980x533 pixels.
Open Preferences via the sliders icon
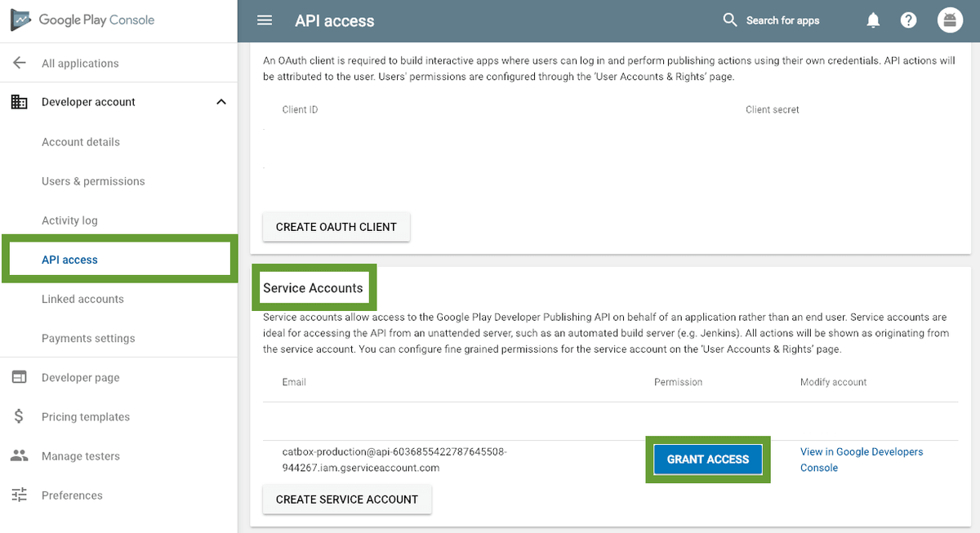[x=19, y=495]
